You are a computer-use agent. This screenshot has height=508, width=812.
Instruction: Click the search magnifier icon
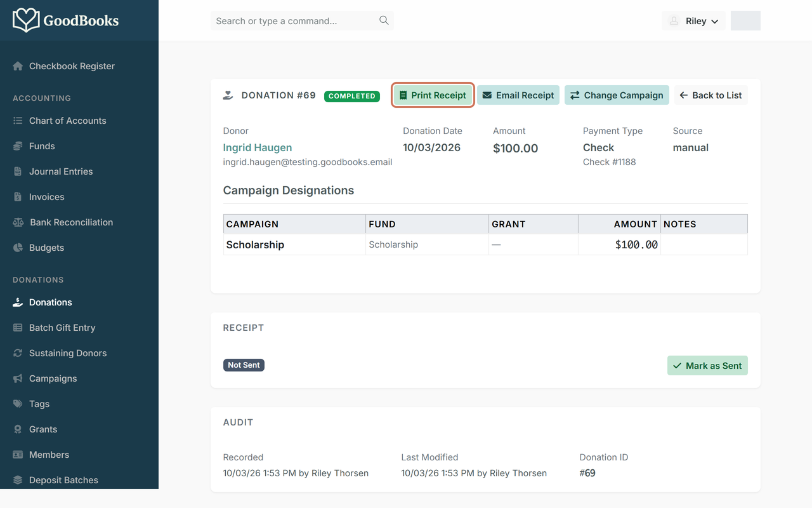[x=384, y=20]
